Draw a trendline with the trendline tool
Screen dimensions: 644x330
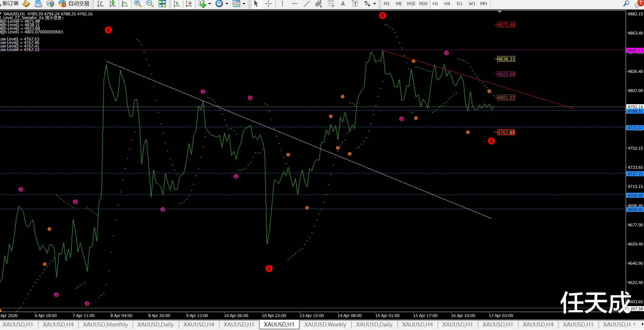pos(306,4)
